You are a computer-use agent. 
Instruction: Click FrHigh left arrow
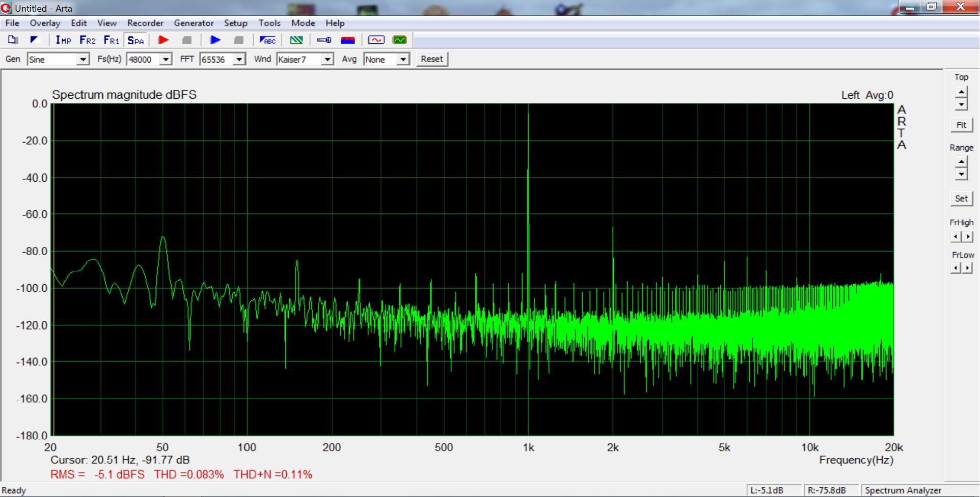point(956,237)
